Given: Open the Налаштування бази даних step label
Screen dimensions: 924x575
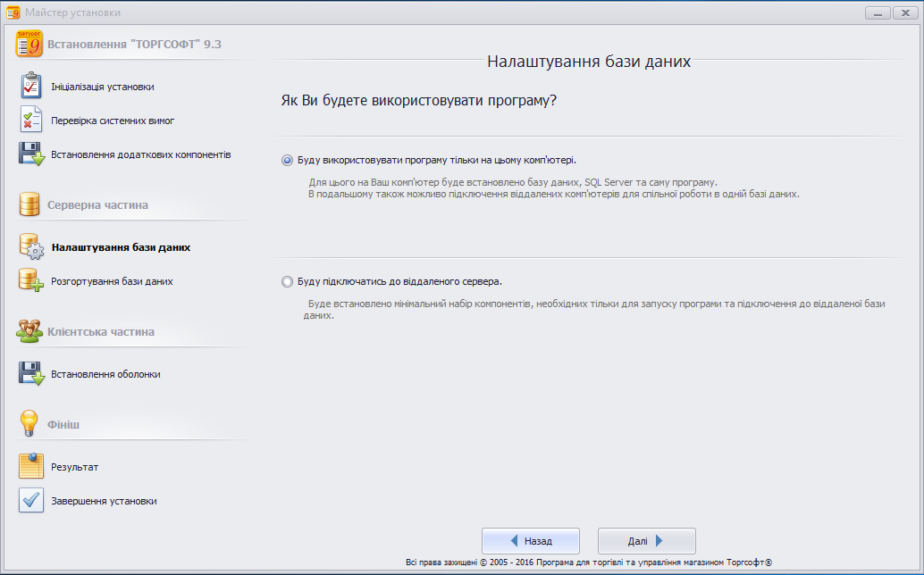Looking at the screenshot, I should click(121, 247).
